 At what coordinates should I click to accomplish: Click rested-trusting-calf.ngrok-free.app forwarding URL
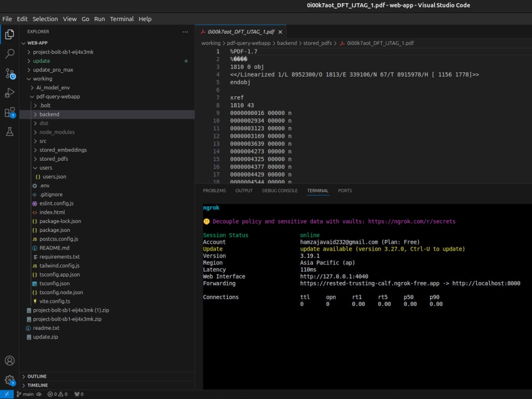tap(370, 284)
